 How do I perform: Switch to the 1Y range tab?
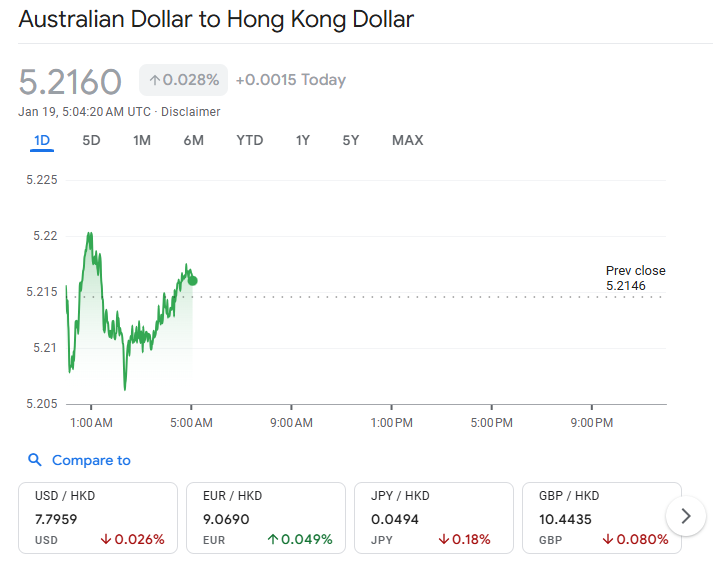tap(302, 140)
